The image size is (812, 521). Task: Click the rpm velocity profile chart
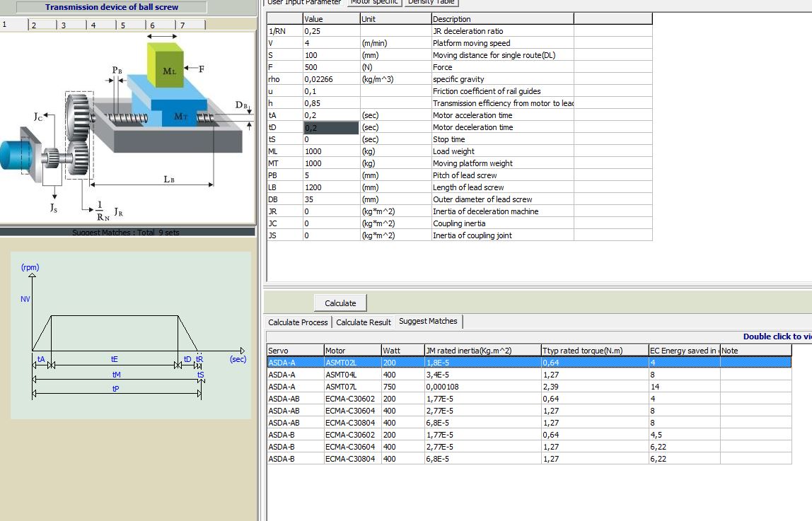130,335
